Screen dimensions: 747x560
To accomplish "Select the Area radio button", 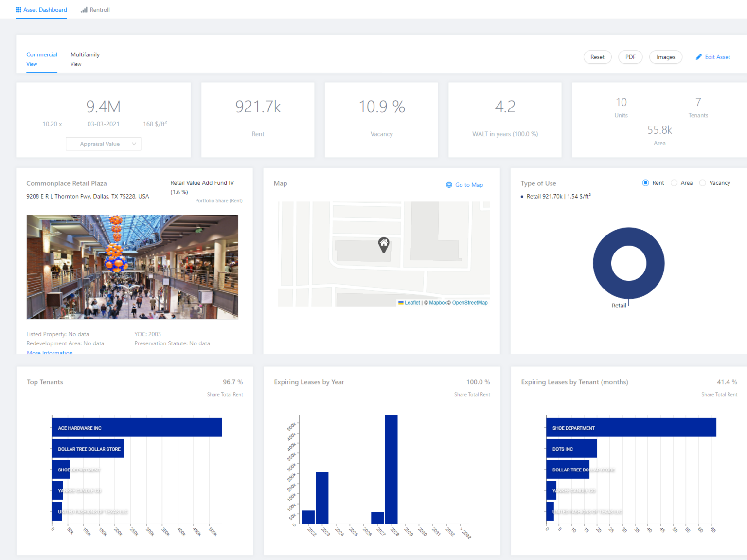I will (675, 182).
